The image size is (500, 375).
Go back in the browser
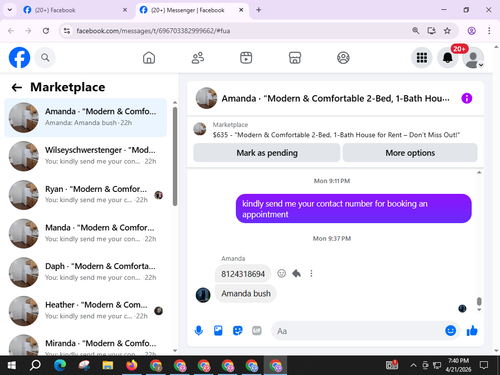click(11, 31)
